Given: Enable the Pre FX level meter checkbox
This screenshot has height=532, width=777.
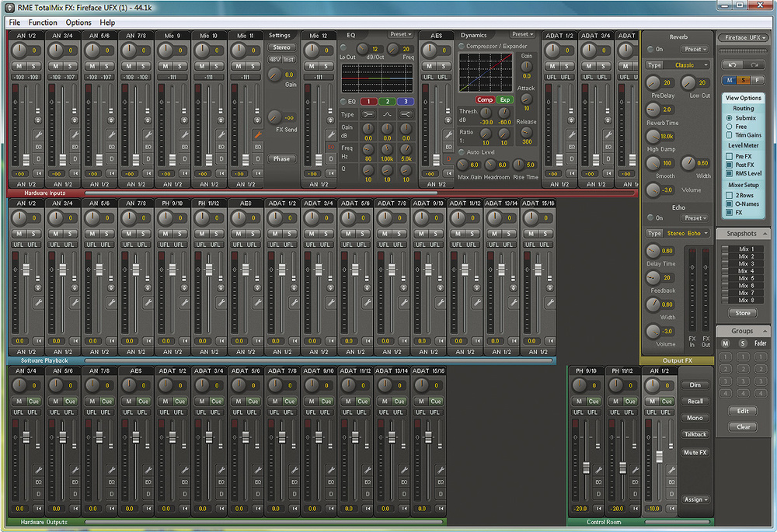Looking at the screenshot, I should pyautogui.click(x=728, y=156).
